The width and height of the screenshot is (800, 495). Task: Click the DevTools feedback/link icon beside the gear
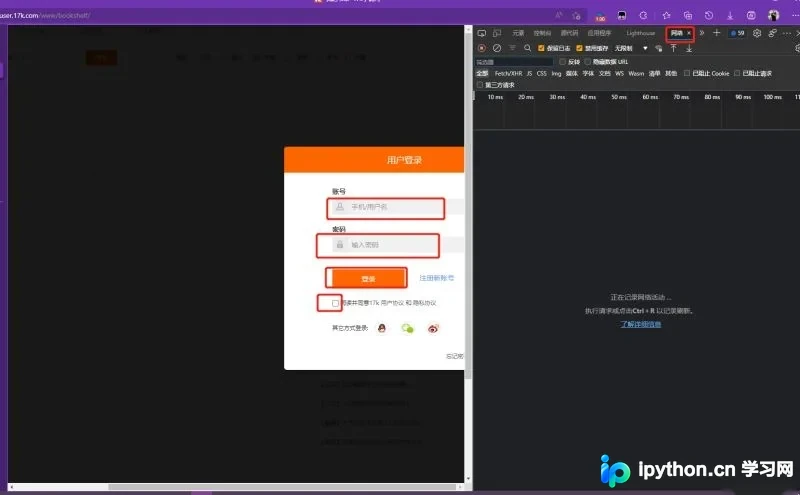(x=772, y=33)
